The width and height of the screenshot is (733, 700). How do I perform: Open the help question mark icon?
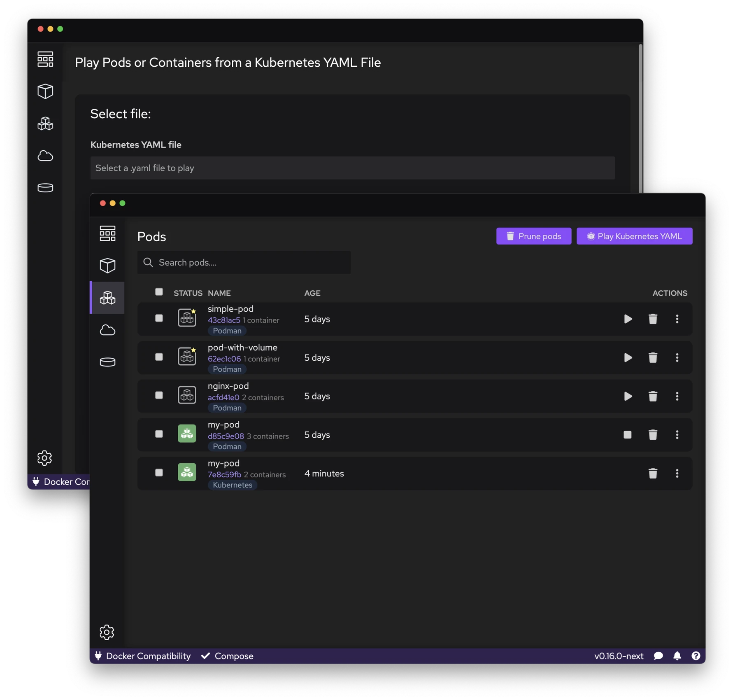pyautogui.click(x=696, y=656)
